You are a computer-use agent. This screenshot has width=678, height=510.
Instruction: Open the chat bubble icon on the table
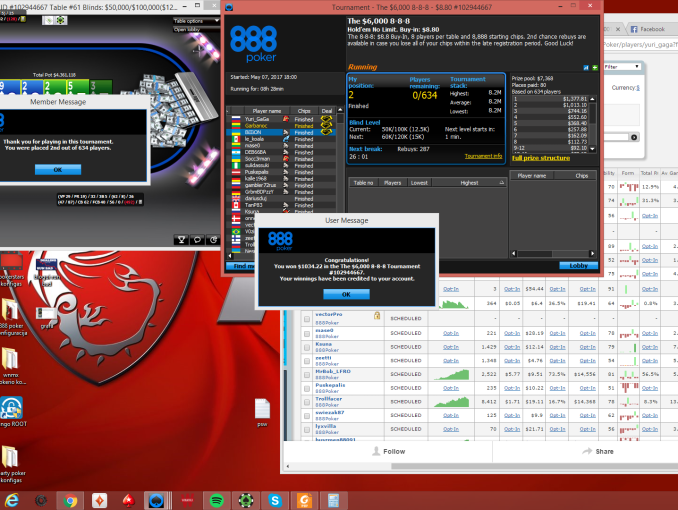tap(196, 239)
